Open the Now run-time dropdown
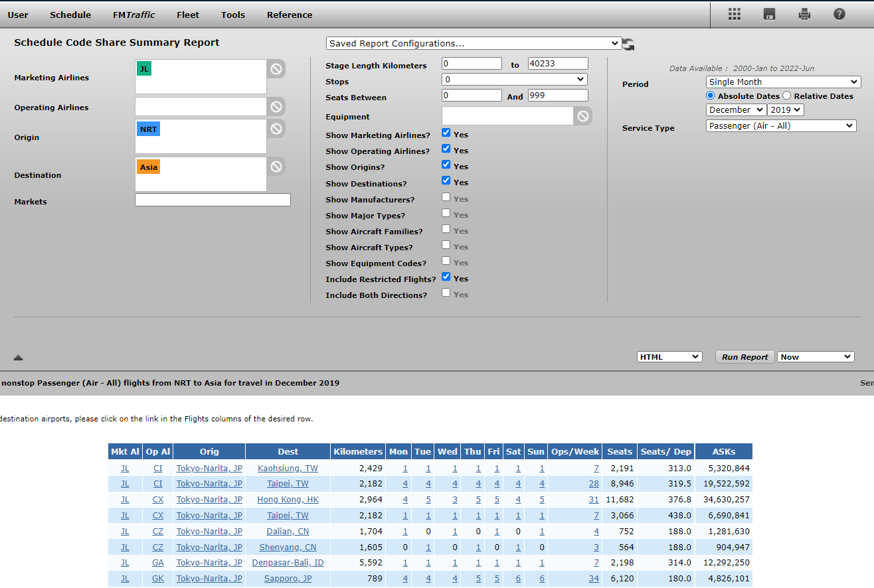874x588 pixels. click(x=816, y=357)
